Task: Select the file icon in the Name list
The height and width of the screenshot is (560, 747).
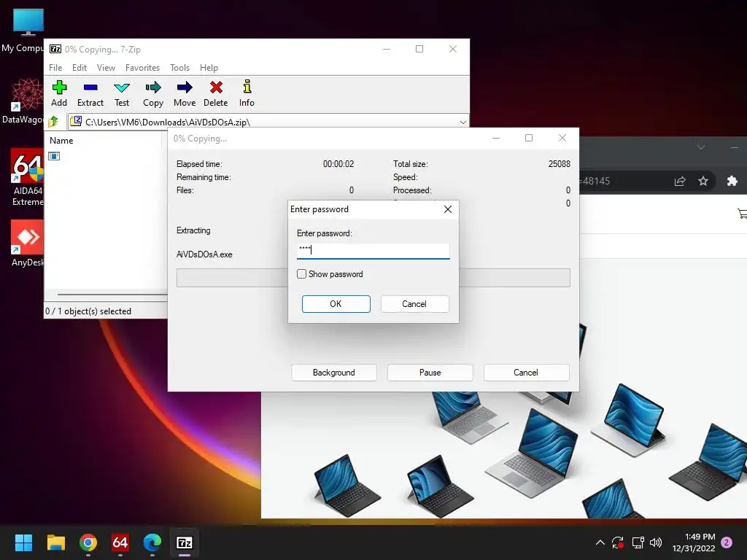Action: [54, 156]
